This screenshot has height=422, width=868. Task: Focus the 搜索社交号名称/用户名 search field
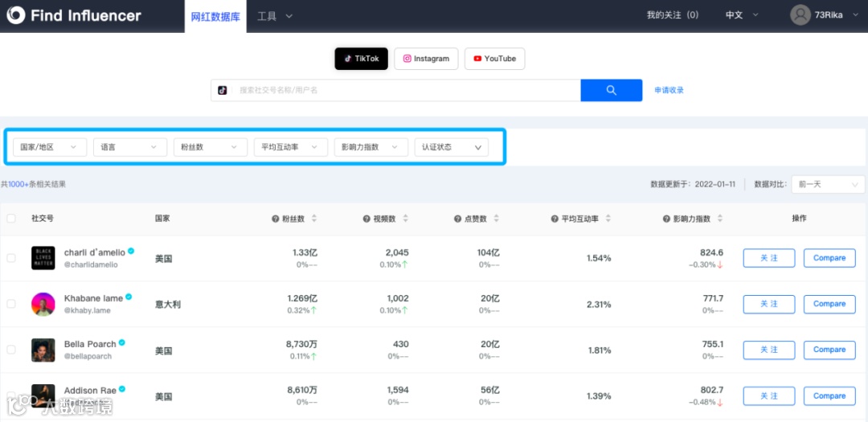pyautogui.click(x=407, y=90)
